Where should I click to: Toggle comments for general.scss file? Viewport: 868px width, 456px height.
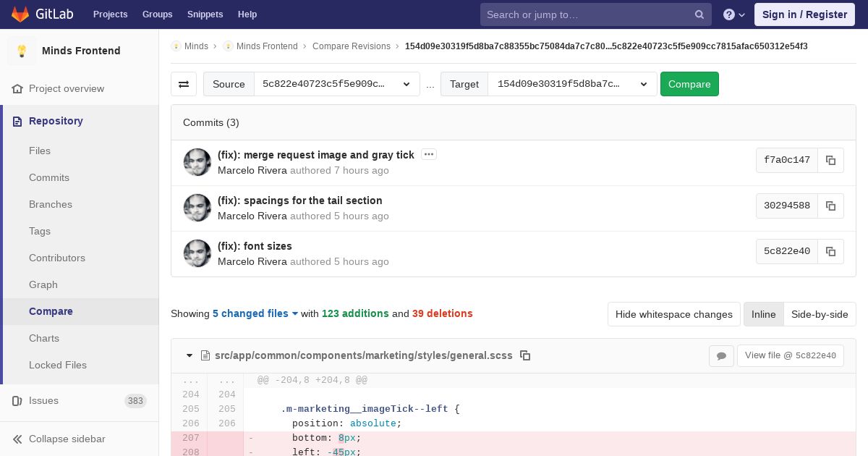click(721, 355)
